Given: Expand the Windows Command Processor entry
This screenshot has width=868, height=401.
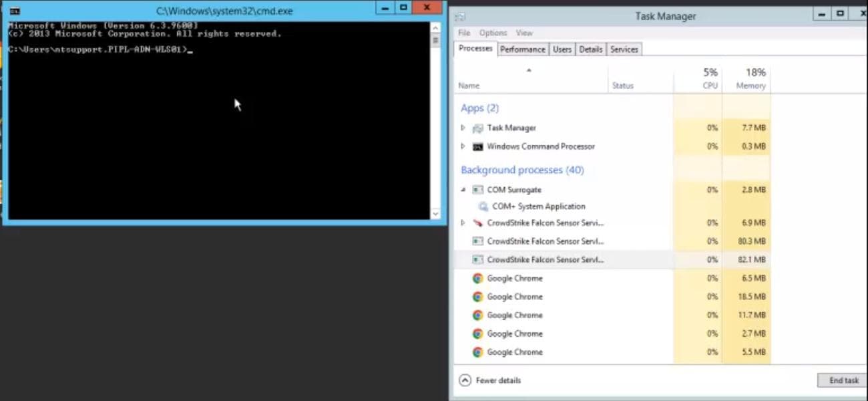Looking at the screenshot, I should pyautogui.click(x=463, y=146).
